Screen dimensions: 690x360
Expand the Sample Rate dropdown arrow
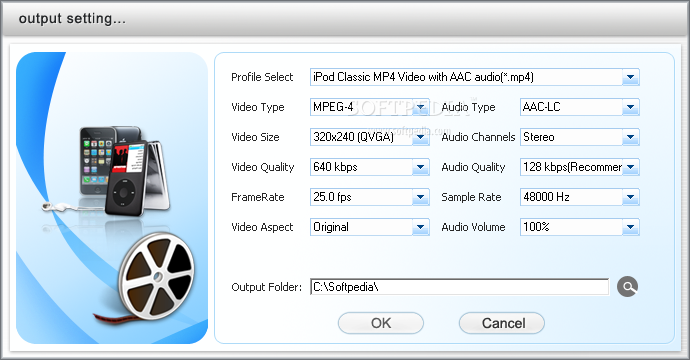coord(631,197)
